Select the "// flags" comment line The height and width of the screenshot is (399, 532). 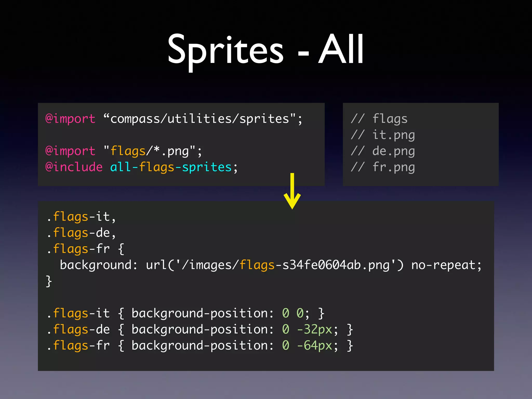click(379, 119)
